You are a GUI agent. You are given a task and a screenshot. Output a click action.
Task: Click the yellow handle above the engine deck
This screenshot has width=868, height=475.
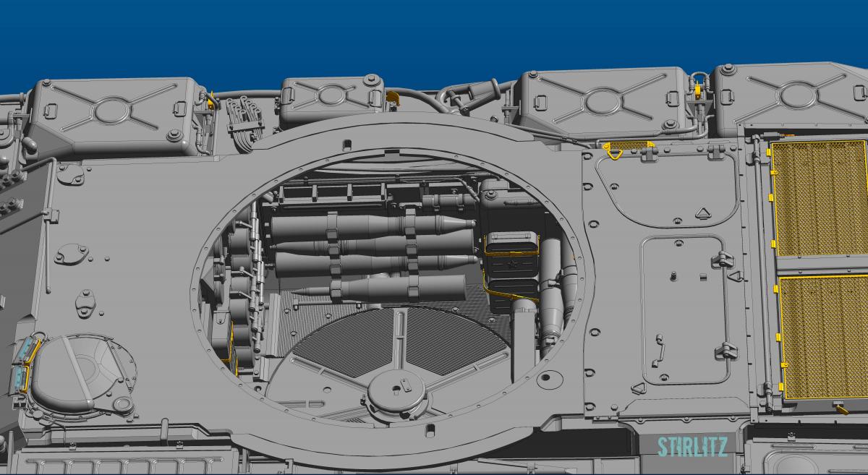(627, 148)
